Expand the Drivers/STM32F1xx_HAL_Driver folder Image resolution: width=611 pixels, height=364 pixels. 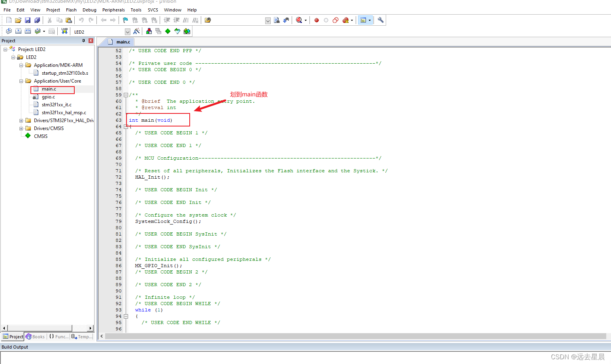click(x=21, y=121)
